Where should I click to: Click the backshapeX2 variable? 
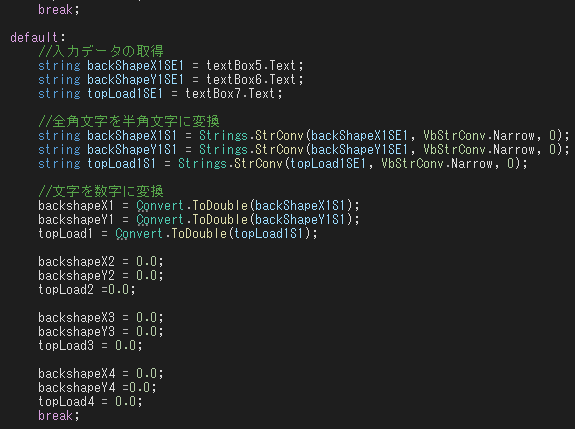pyautogui.click(x=76, y=261)
